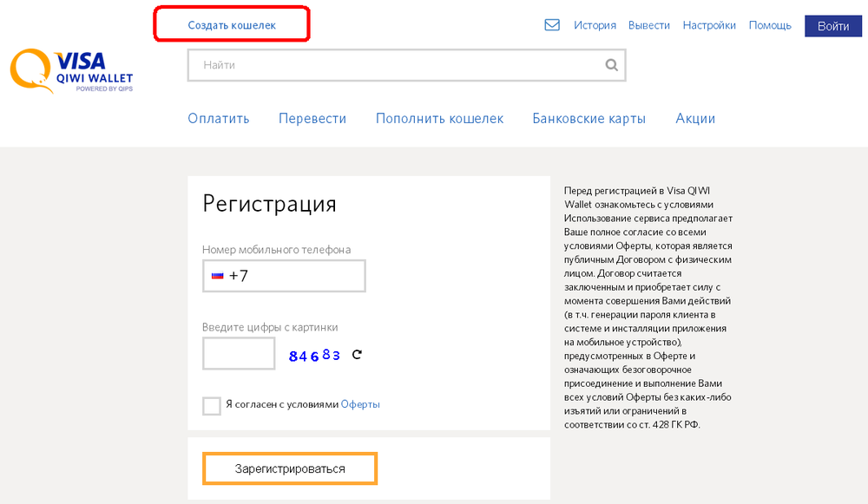Viewport: 868px width, 504px height.
Task: Click the Регистрация heading
Action: tap(270, 204)
